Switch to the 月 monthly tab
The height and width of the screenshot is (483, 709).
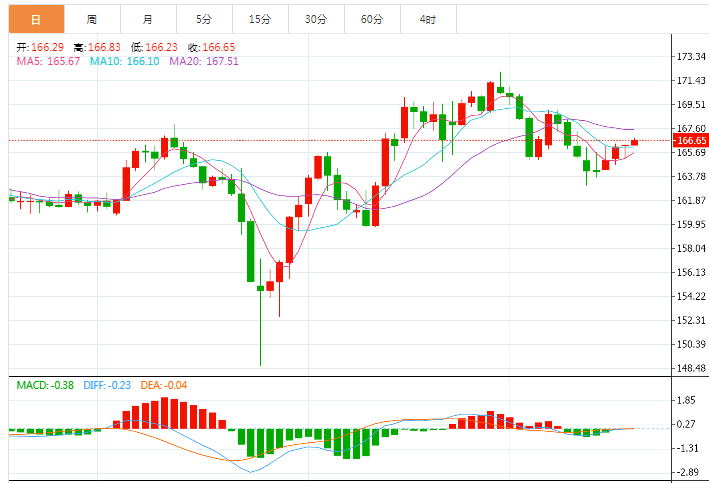[148, 19]
